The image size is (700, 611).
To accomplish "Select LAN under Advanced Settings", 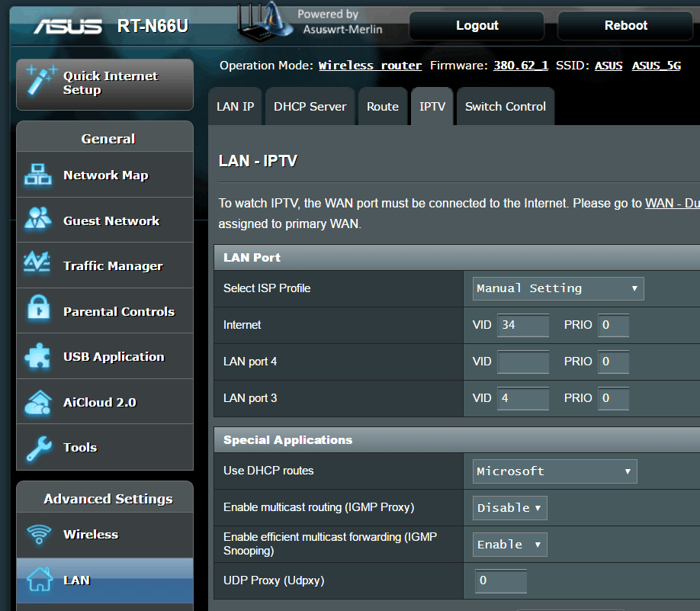I will 105,580.
